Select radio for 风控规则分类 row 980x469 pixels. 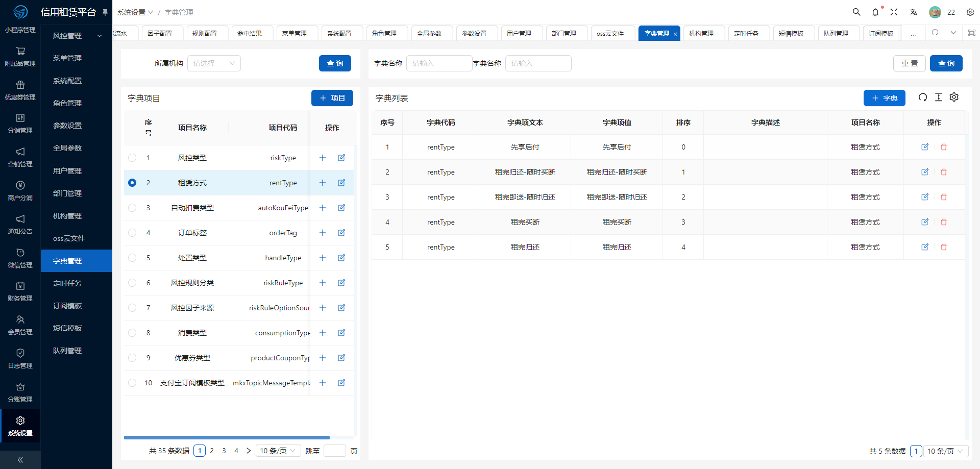[x=132, y=283]
